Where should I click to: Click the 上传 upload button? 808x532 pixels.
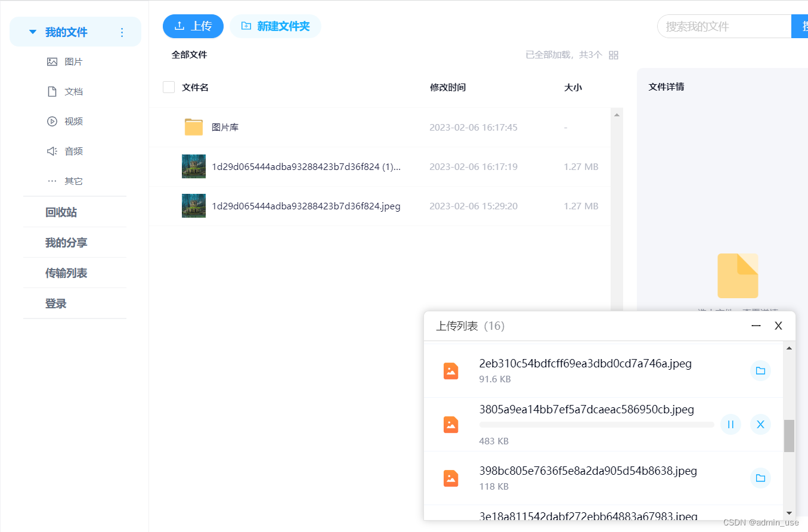[x=193, y=26]
